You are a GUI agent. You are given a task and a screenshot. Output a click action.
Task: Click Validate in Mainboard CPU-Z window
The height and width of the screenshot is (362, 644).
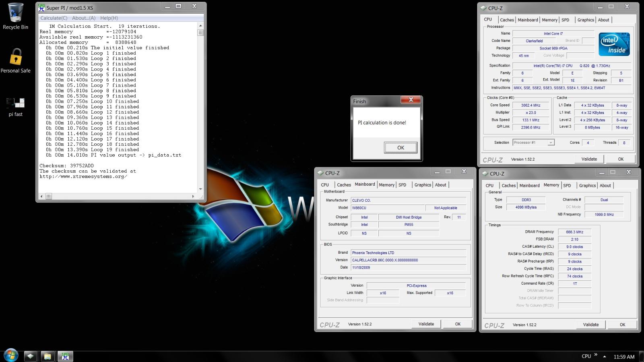[426, 324]
